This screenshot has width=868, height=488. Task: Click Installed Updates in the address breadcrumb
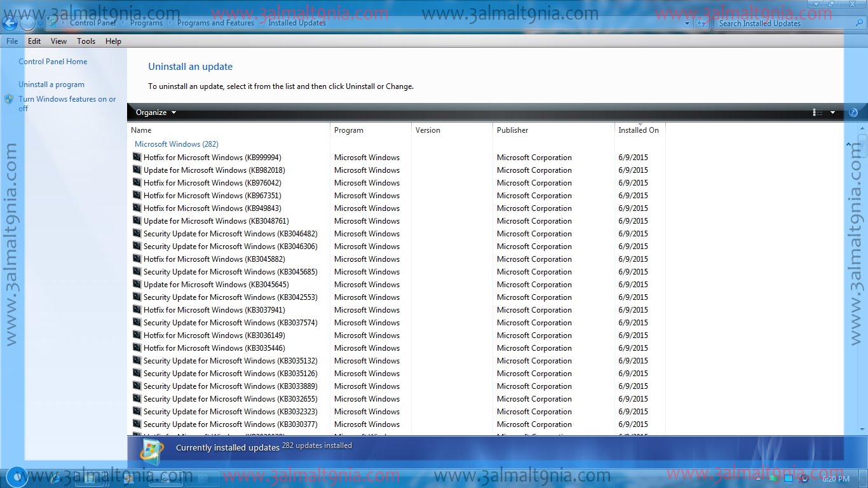297,24
